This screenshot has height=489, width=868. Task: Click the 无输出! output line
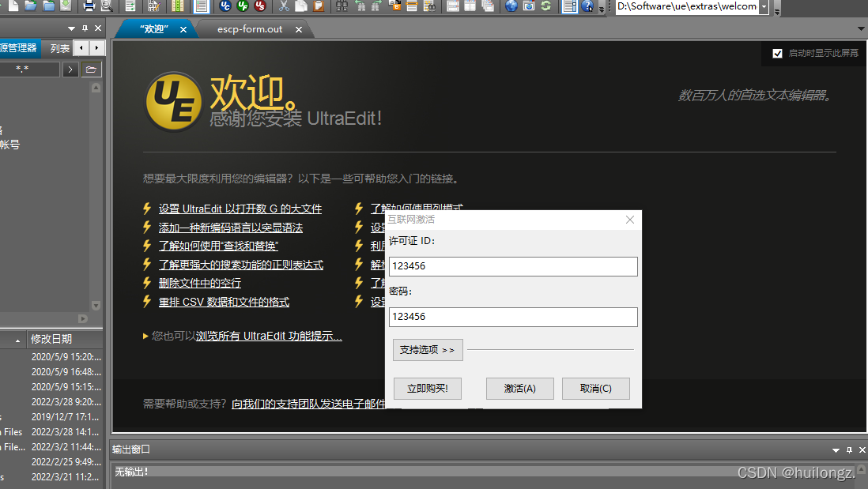point(131,472)
